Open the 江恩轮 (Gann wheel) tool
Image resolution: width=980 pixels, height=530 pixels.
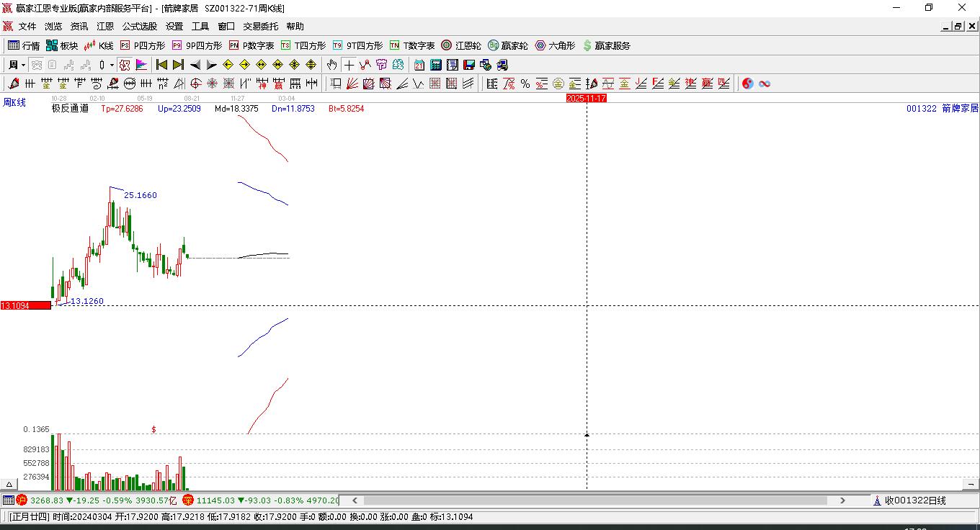pos(461,45)
